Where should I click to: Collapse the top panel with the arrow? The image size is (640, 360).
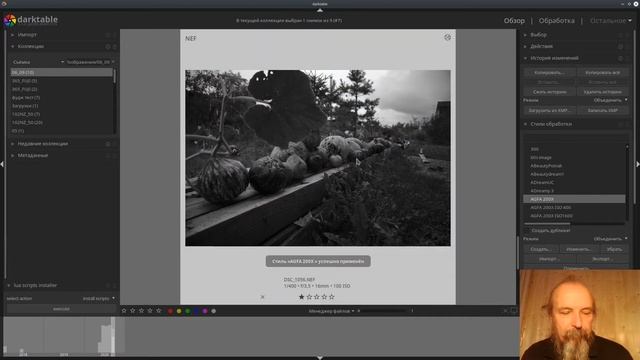point(320,10)
